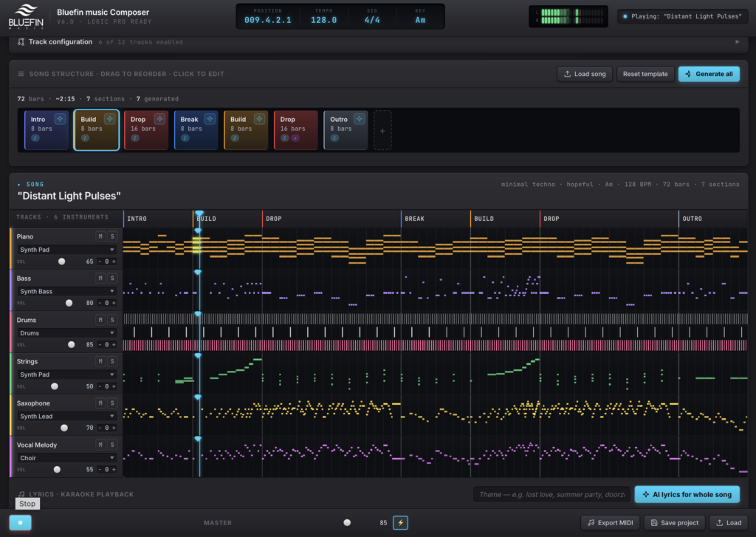Click the sparkle icon on Intro section

[x=60, y=119]
